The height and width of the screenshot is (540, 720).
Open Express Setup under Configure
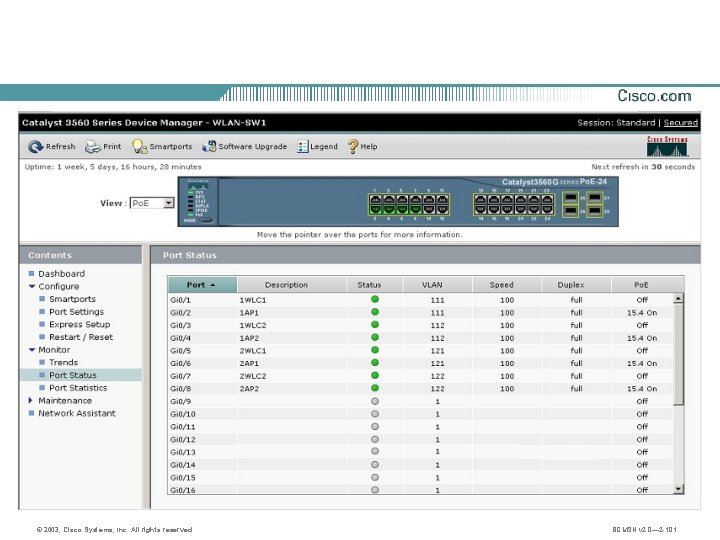(79, 324)
